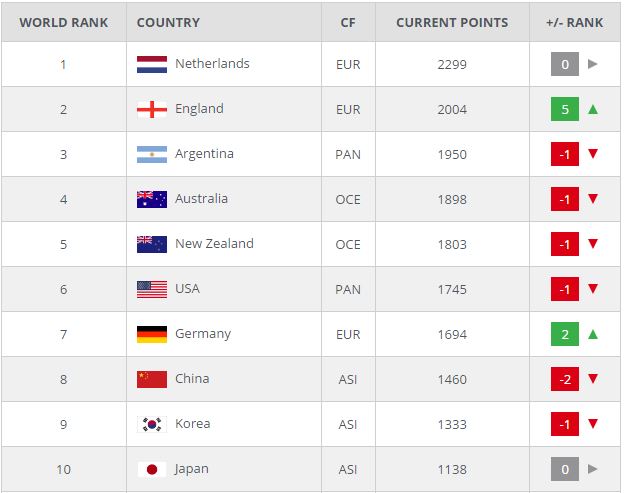Click England's green up arrow
The height and width of the screenshot is (493, 624).
593,109
